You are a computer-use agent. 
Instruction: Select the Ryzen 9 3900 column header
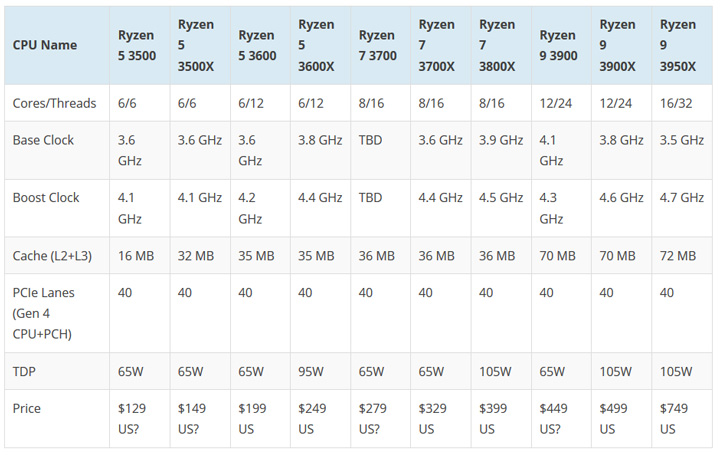561,45
